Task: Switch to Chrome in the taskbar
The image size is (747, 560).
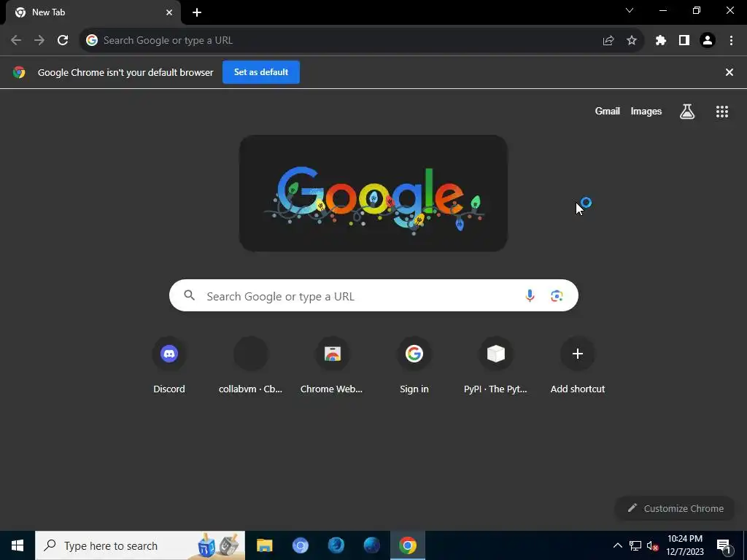Action: 407,545
